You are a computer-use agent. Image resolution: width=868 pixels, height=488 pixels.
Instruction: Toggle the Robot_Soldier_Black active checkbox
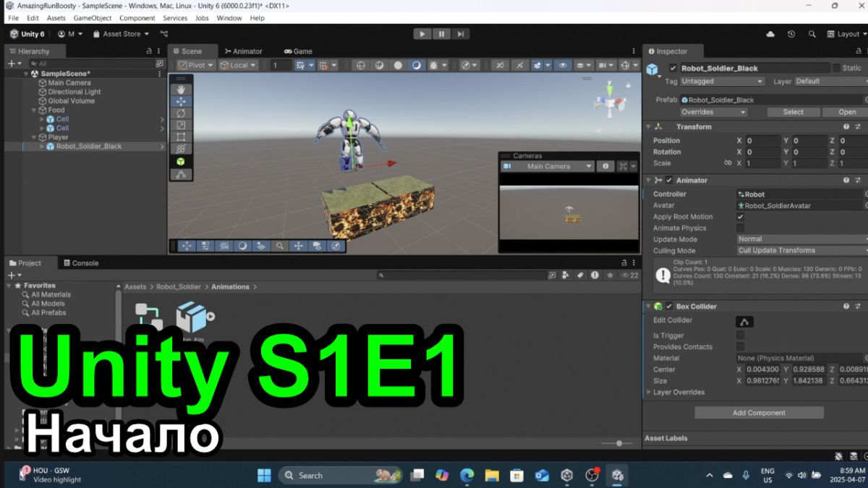coord(673,68)
